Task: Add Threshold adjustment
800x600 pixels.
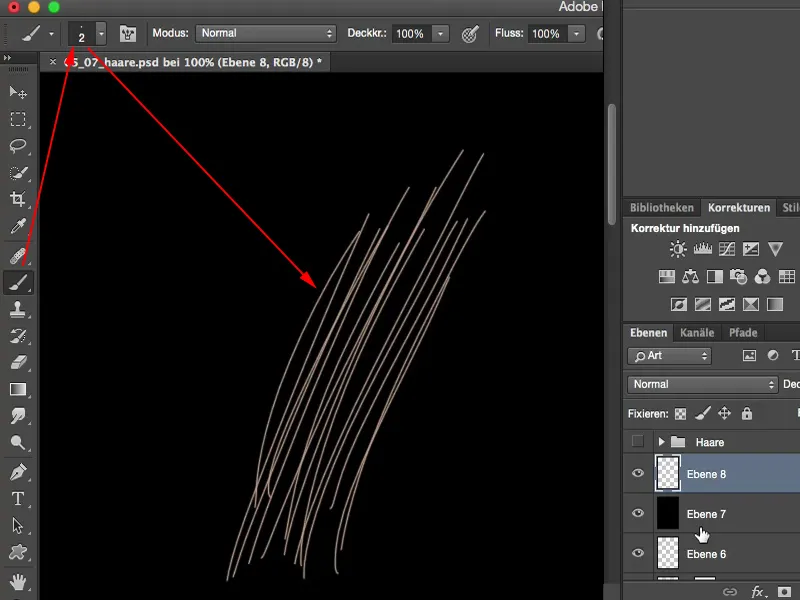Action: pyautogui.click(x=727, y=305)
